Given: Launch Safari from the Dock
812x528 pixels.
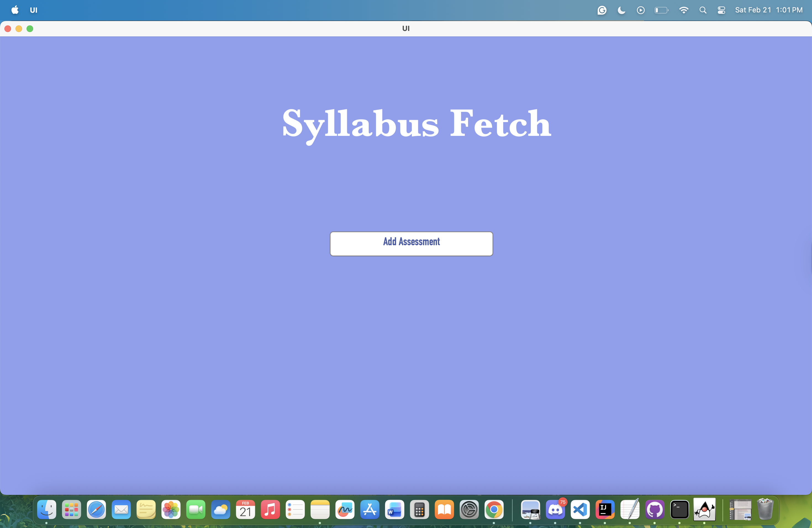Looking at the screenshot, I should point(96,509).
